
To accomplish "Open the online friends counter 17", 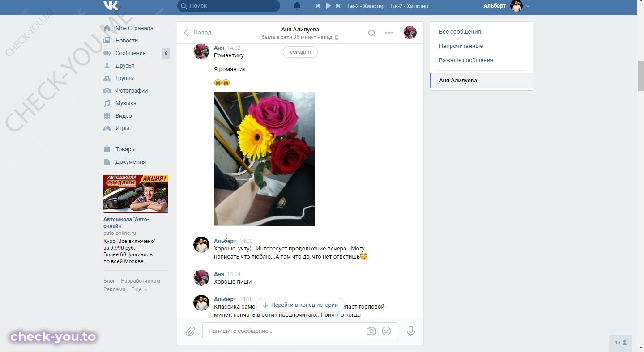I will point(620,343).
